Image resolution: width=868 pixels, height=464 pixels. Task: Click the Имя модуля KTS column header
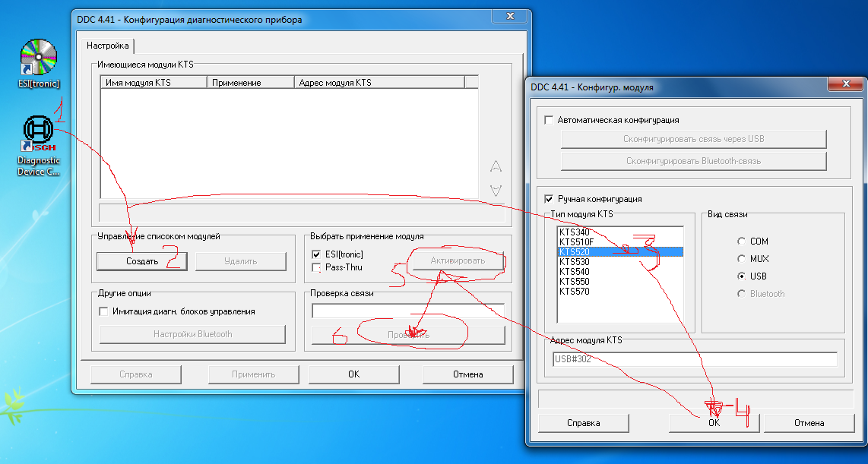(x=154, y=83)
